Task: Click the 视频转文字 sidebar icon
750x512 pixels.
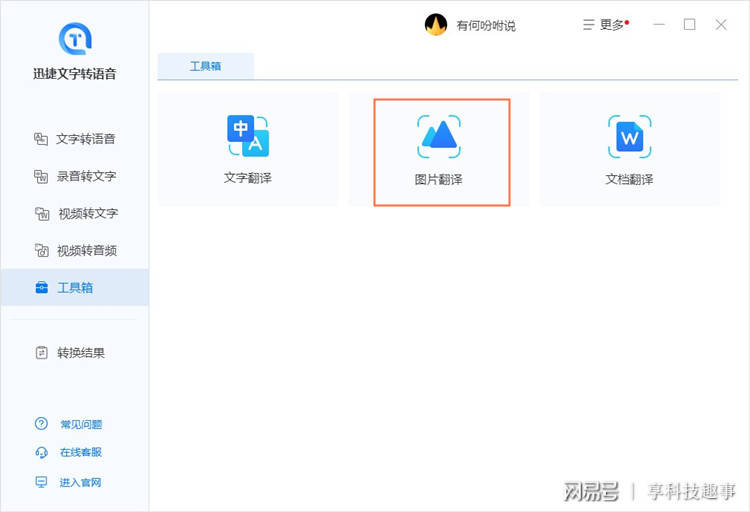Action: (x=42, y=213)
